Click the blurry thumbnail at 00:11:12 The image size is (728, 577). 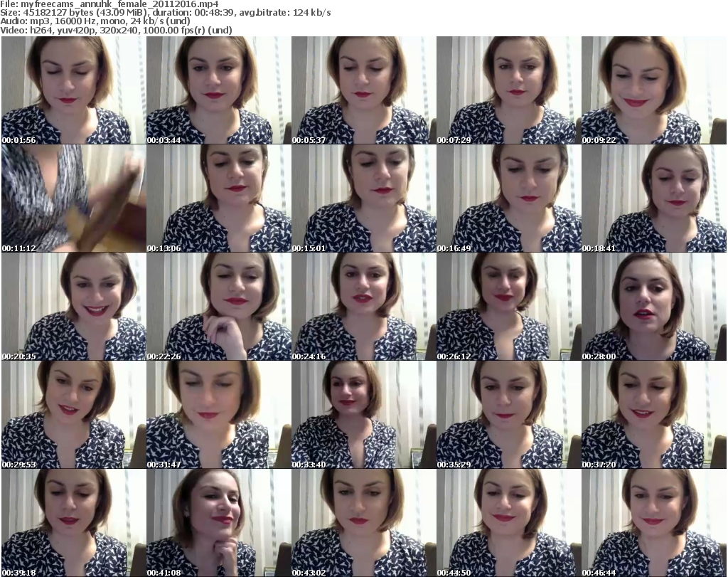pyautogui.click(x=74, y=198)
